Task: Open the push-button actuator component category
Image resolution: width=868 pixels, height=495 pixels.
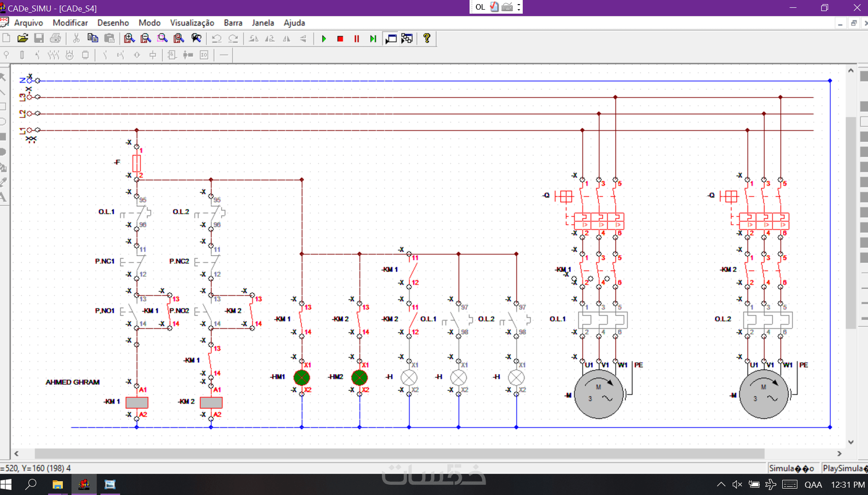Action: pyautogui.click(x=120, y=55)
